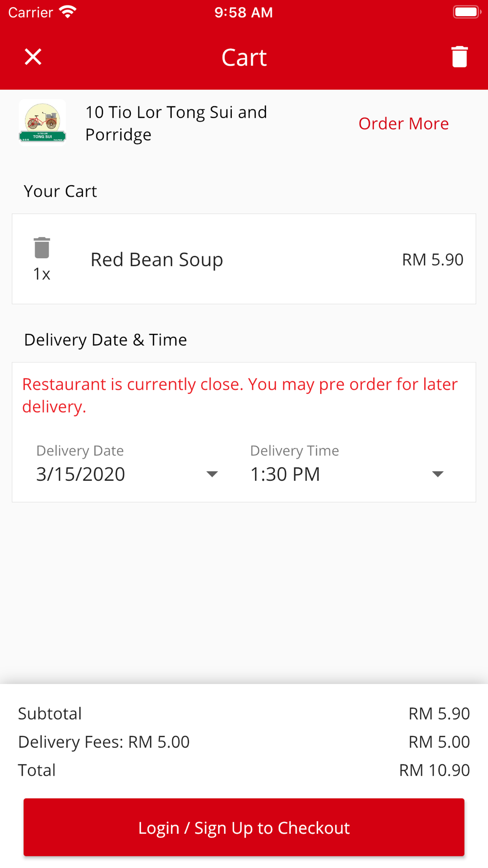Tap the 1x quantity label
This screenshot has width=488, height=868.
point(41,274)
